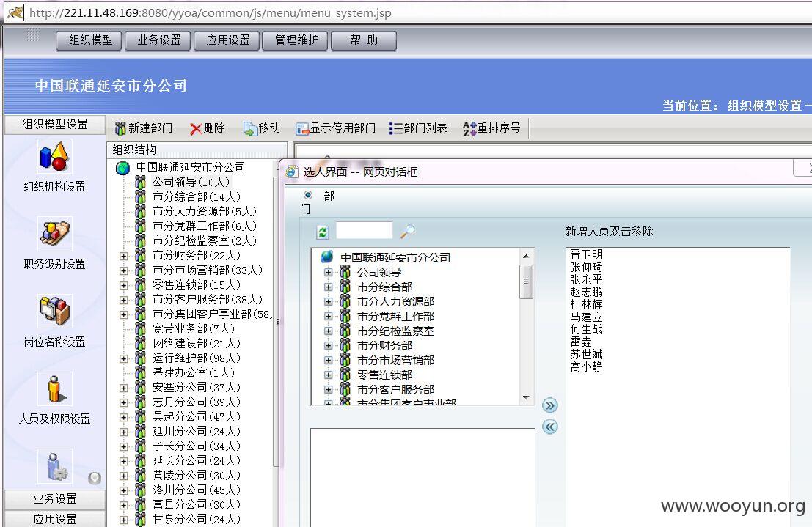Open the 应用设置 menu
This screenshot has height=527, width=812.
[227, 40]
